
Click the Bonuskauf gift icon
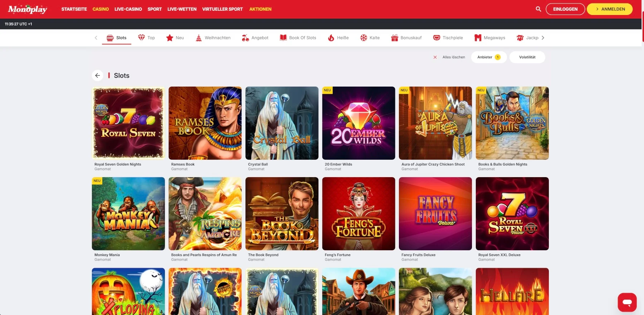point(395,38)
